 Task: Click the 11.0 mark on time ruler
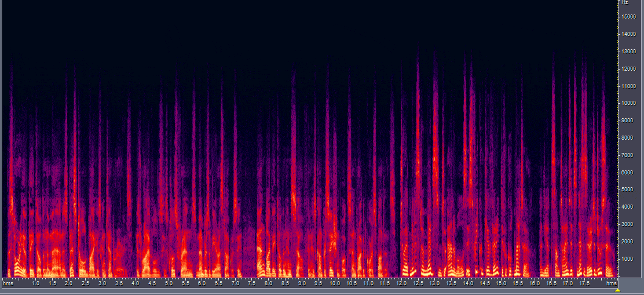[x=368, y=283]
